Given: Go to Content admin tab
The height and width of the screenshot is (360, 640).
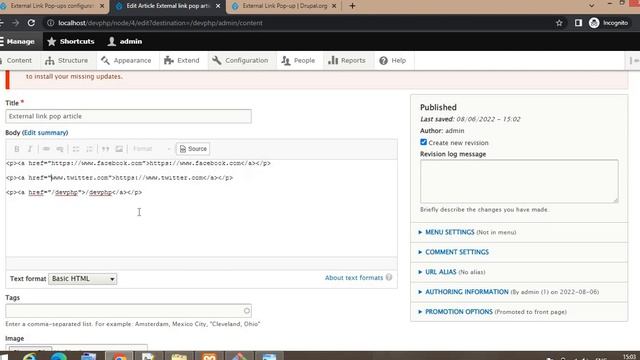Looking at the screenshot, I should (18, 60).
